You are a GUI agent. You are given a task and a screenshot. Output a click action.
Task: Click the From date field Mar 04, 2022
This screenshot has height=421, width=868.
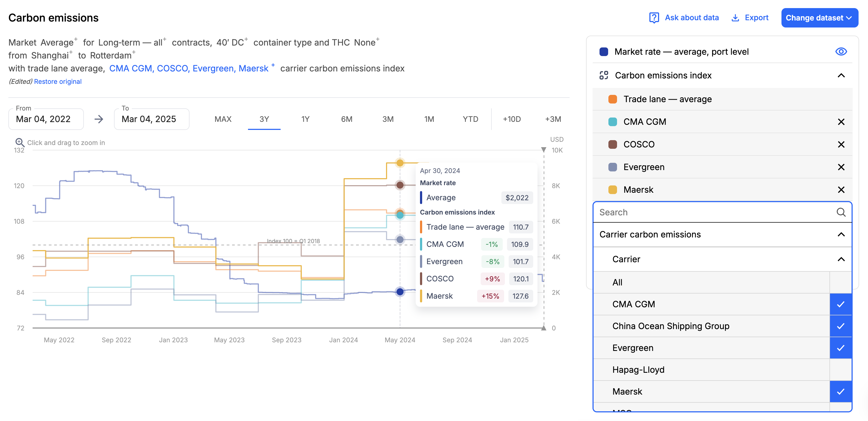click(x=46, y=119)
